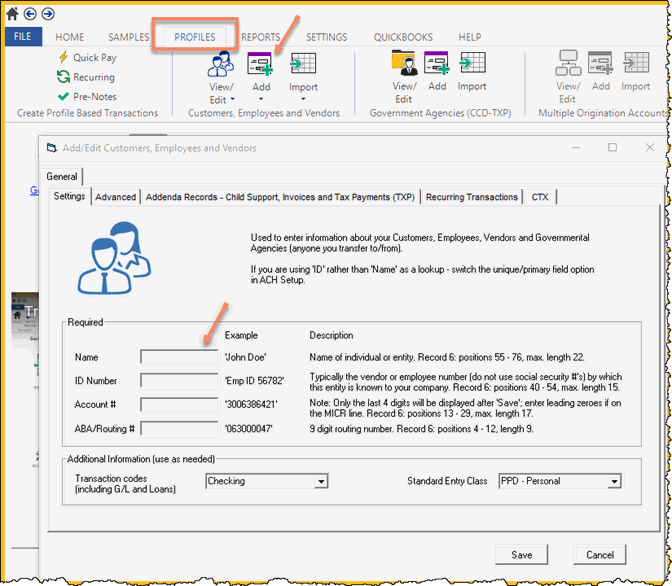This screenshot has height=586, width=672.
Task: Click the Cancel button
Action: pos(600,555)
